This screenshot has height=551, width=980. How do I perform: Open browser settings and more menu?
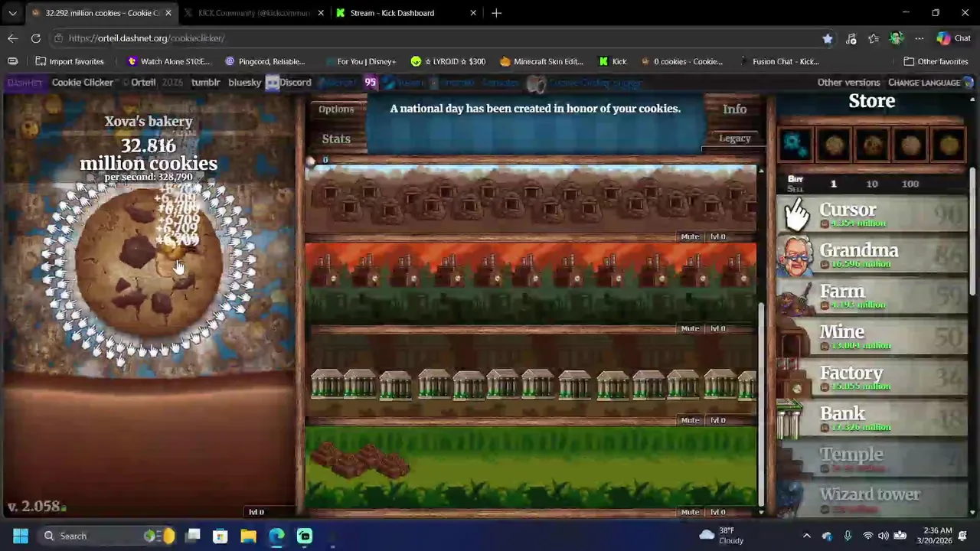pos(919,38)
